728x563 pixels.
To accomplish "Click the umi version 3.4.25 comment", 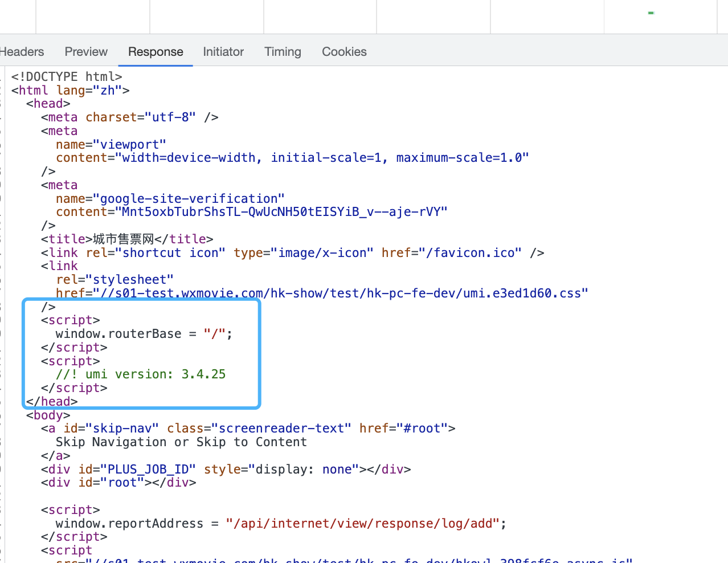I will click(139, 374).
